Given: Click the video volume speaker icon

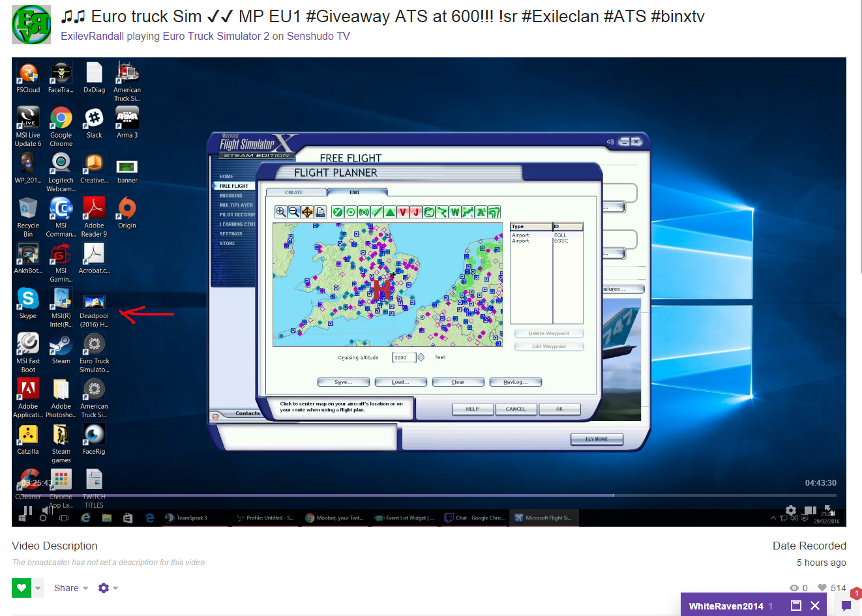Looking at the screenshot, I should 48,510.
